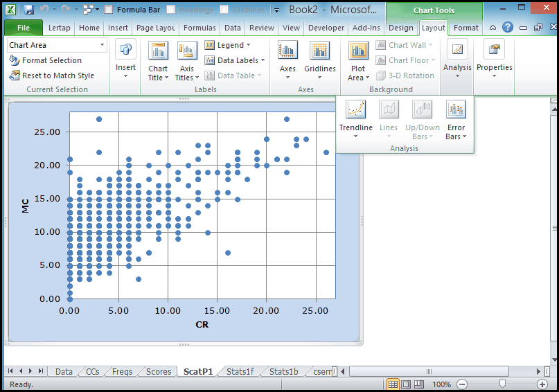Viewport: 559px width, 392px height.
Task: Switch to Page Layout view in status bar
Action: [x=406, y=384]
